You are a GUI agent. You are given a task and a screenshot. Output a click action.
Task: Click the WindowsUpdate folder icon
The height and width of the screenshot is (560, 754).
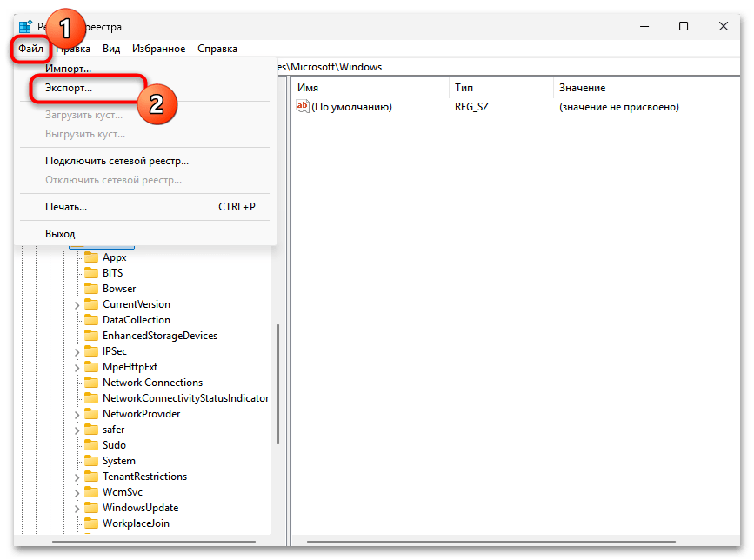(x=91, y=508)
